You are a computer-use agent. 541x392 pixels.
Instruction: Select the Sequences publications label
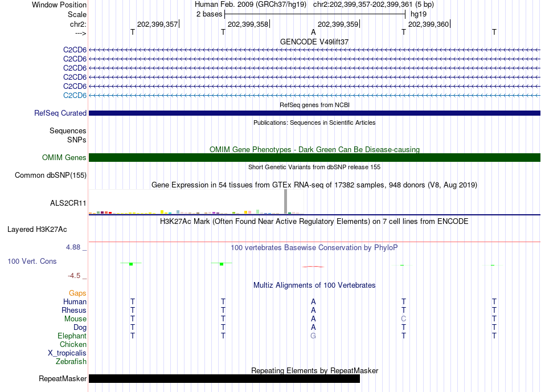68,131
